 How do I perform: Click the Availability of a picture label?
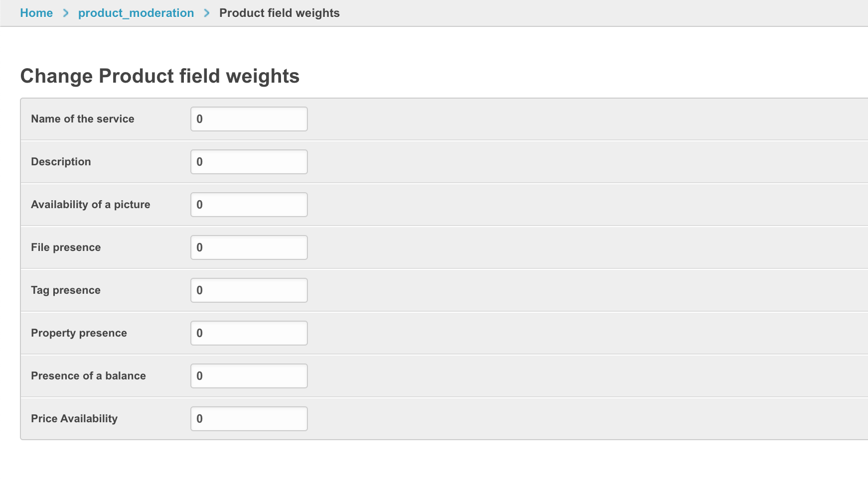tap(91, 205)
